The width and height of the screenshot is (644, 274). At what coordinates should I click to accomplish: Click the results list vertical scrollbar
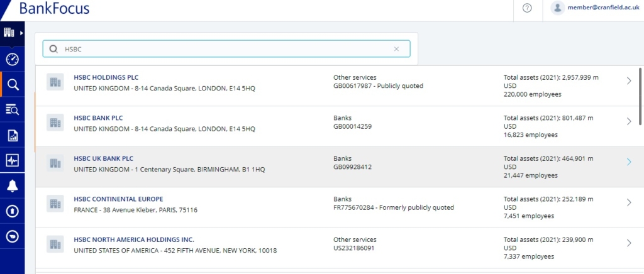click(640, 94)
